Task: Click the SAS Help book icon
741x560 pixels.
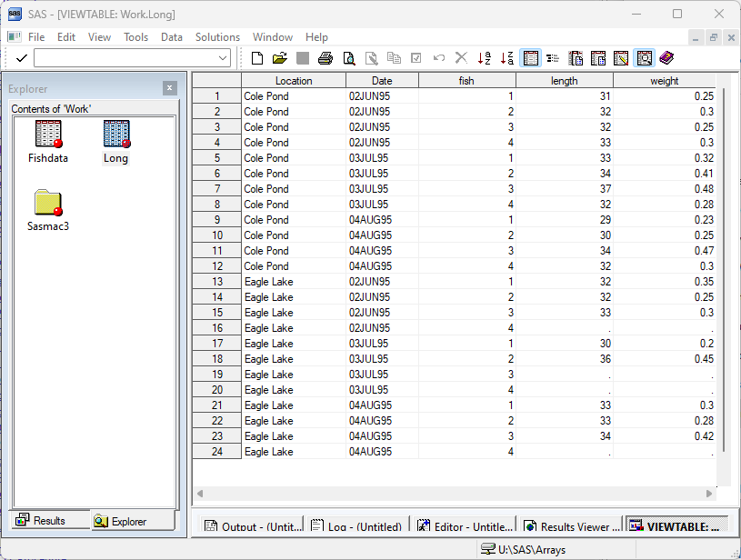Action: (x=667, y=58)
